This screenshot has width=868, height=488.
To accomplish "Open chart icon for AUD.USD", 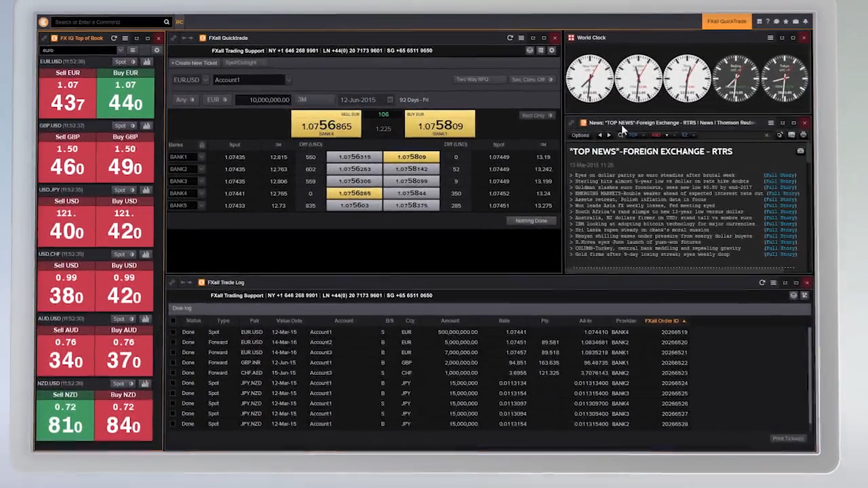I will pyautogui.click(x=146, y=319).
